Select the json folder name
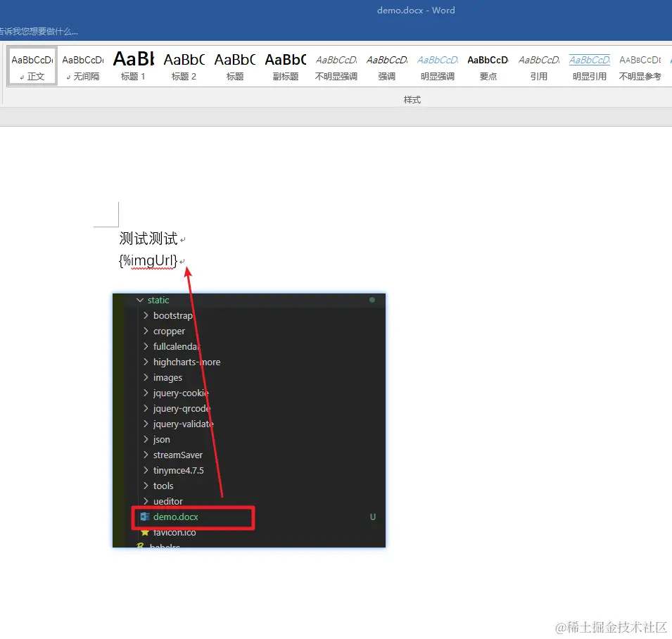The width and height of the screenshot is (672, 639). pyautogui.click(x=162, y=440)
